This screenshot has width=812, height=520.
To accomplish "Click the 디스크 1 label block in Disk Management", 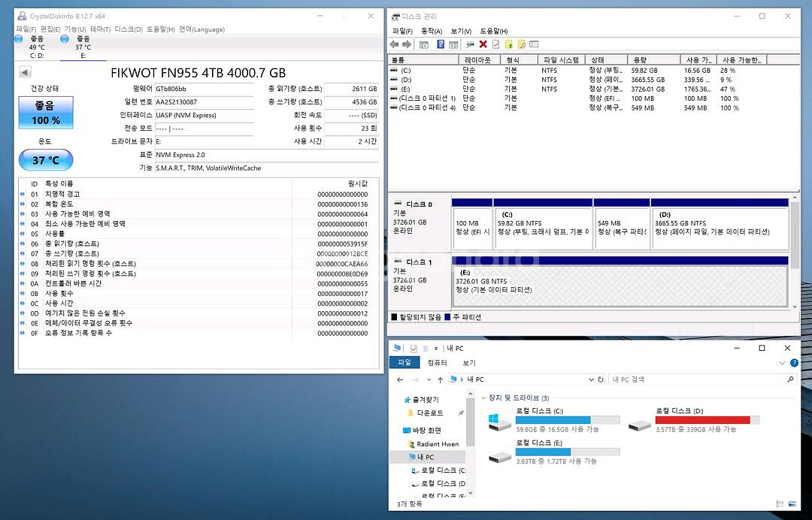I will [x=420, y=282].
